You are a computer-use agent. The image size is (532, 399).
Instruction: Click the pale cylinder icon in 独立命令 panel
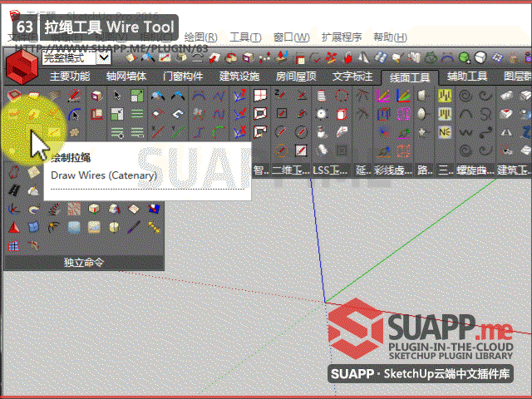click(x=114, y=227)
